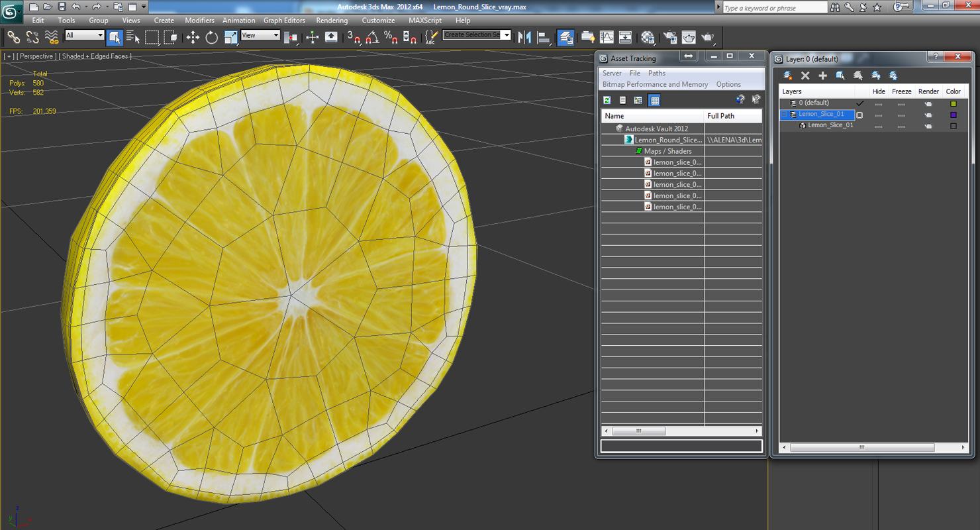Open the Curve Editor icon
This screenshot has height=530, width=980.
click(607, 38)
